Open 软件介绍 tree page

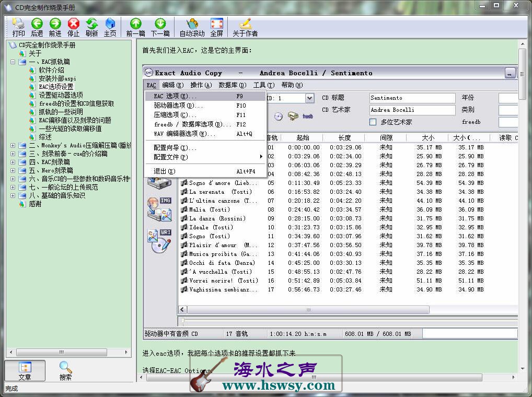(x=51, y=70)
